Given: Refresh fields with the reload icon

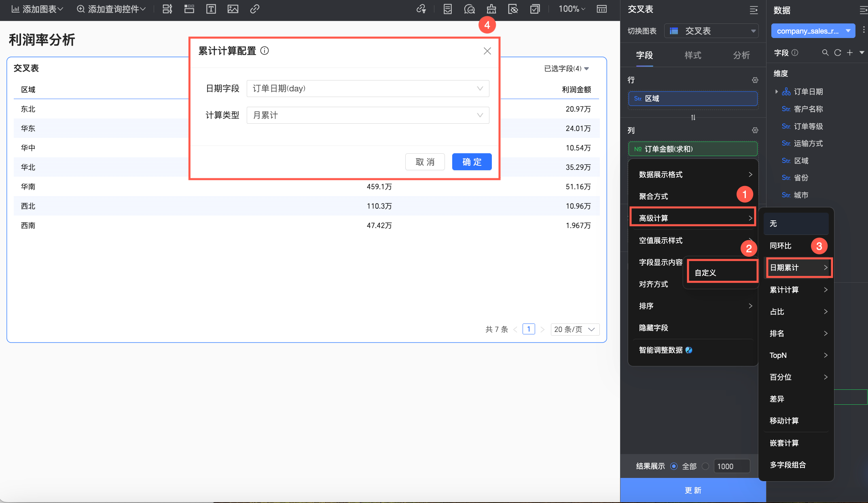Looking at the screenshot, I should (838, 53).
